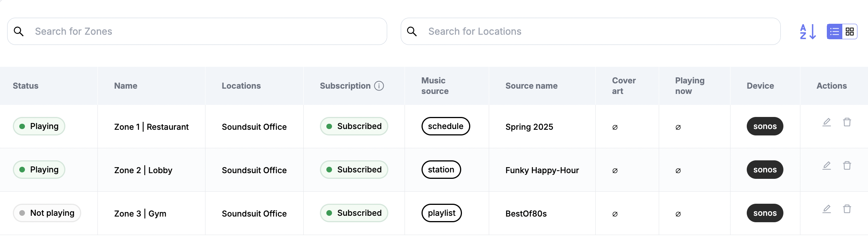
Task: Click the Search for Locations field
Action: pyautogui.click(x=597, y=32)
